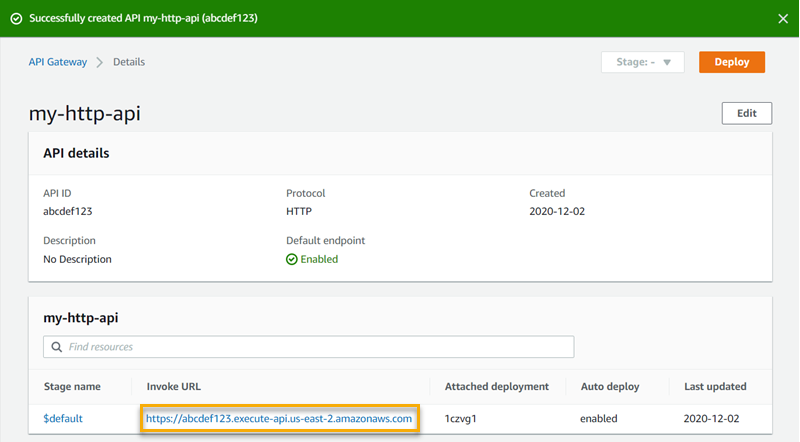Open the abcdef123 execute-api invoke URL
Screen dimensions: 800x442
[279, 419]
